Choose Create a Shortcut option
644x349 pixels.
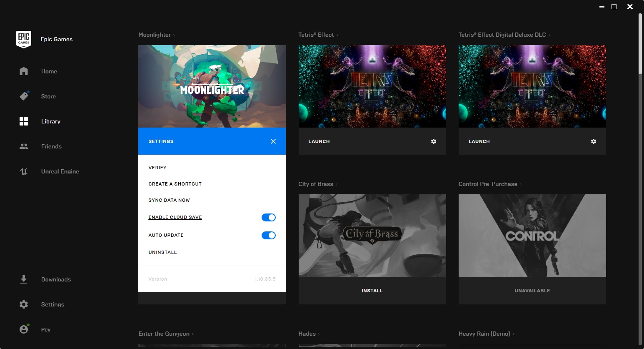coord(175,184)
